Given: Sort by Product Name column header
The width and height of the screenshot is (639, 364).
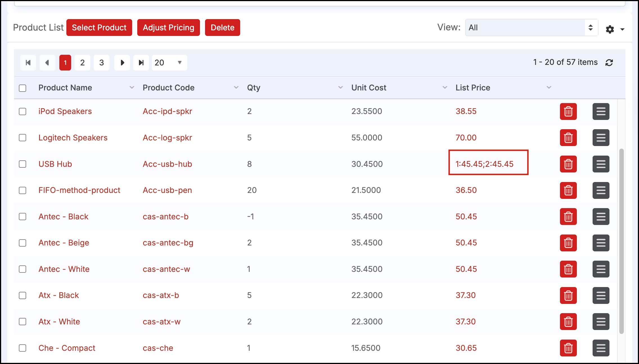Looking at the screenshot, I should [x=65, y=88].
